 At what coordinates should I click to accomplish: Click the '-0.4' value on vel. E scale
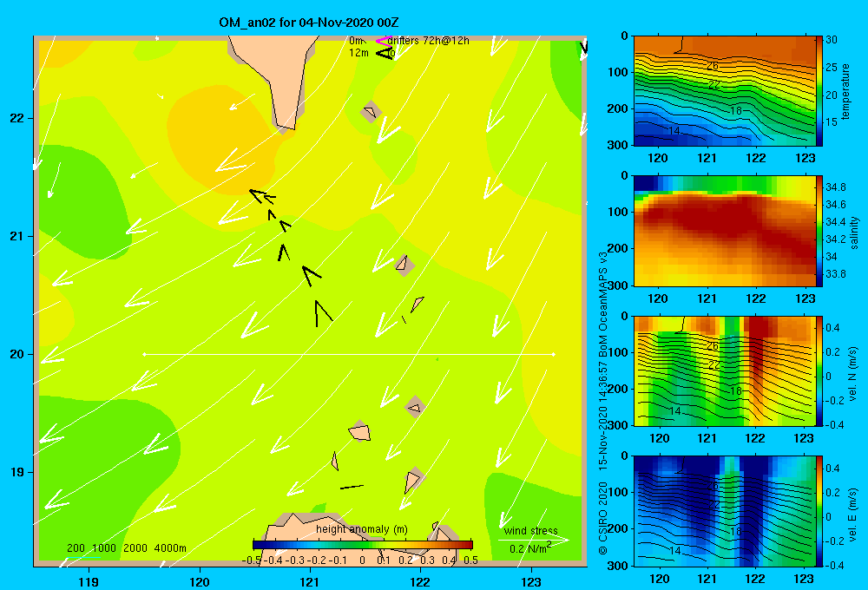coord(834,565)
